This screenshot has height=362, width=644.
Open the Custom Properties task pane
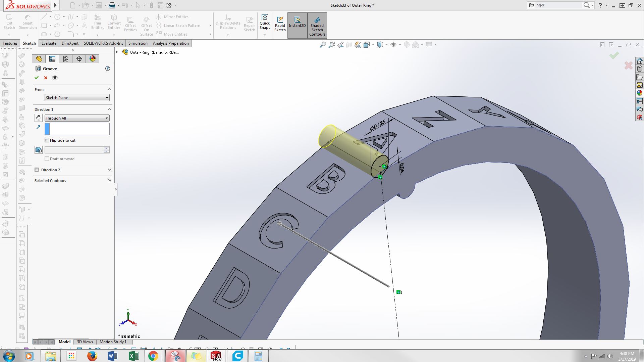[x=640, y=101]
